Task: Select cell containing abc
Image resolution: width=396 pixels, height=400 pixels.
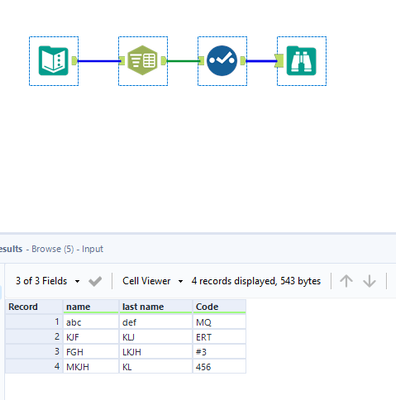Action: tap(91, 322)
